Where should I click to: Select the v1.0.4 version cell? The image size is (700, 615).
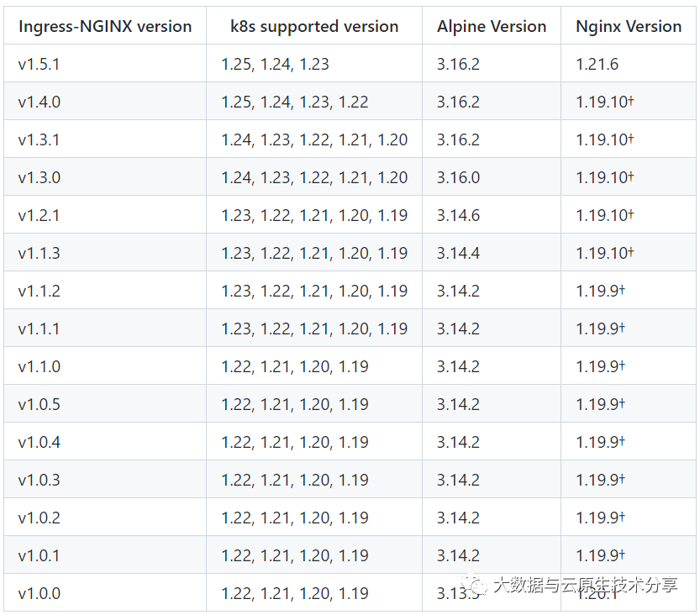tap(105, 441)
